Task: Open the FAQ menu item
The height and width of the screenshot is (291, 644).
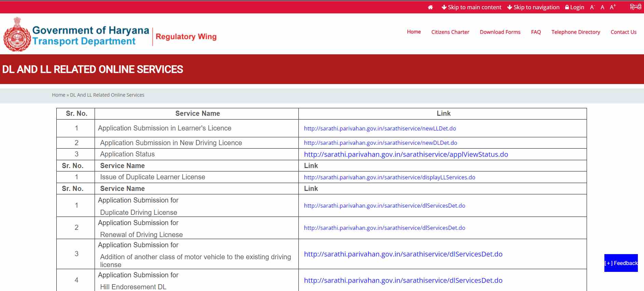Action: pos(536,32)
